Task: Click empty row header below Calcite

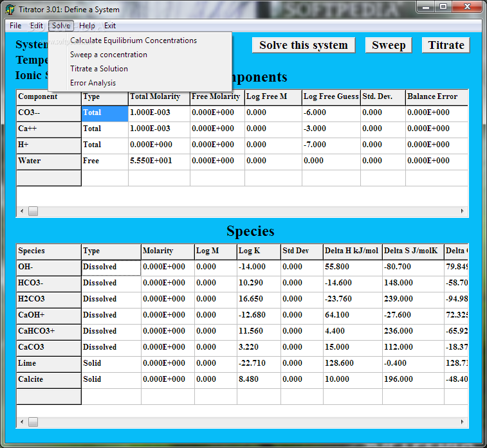Action: (49, 397)
